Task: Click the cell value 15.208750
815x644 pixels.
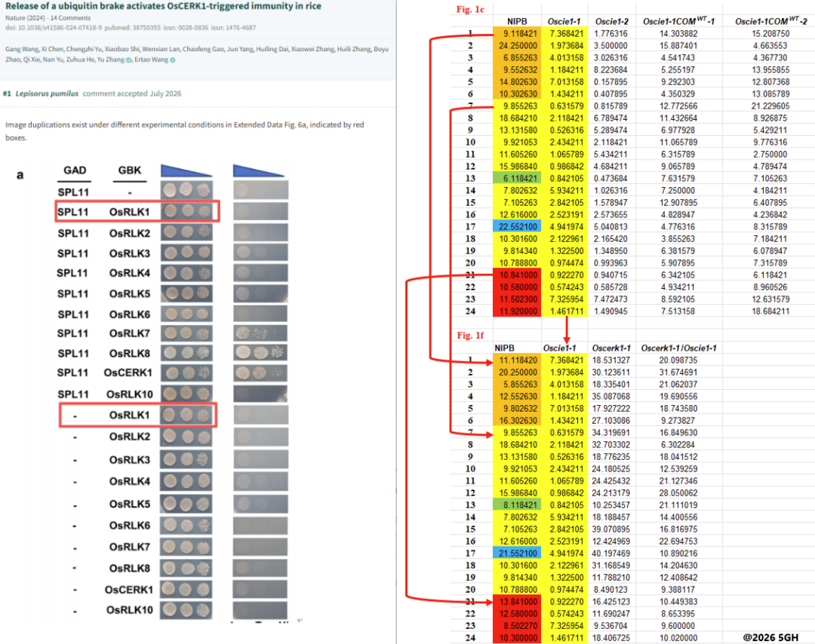Action: pos(770,34)
